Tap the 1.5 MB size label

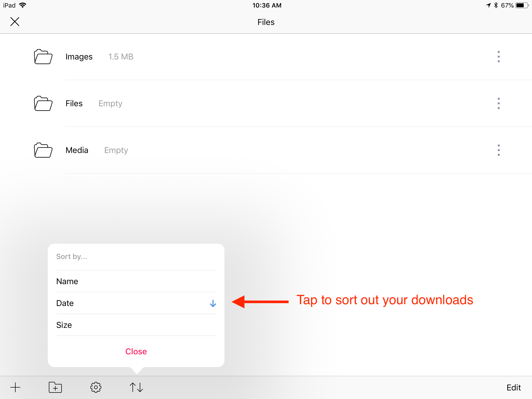click(x=121, y=57)
